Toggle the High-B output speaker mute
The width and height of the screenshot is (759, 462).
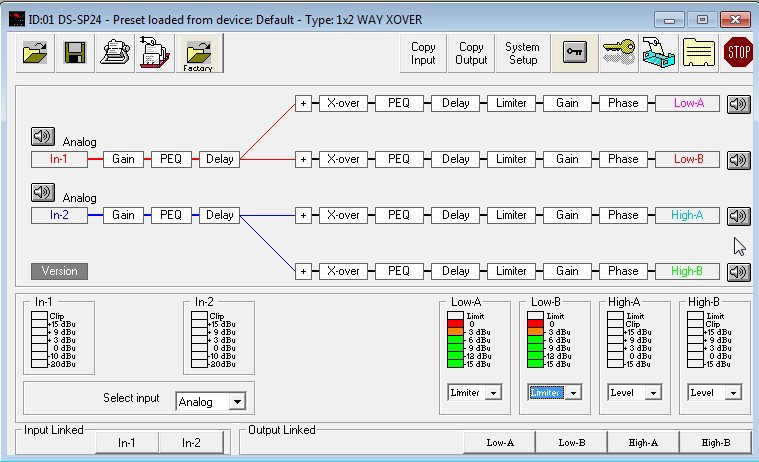pos(738,271)
